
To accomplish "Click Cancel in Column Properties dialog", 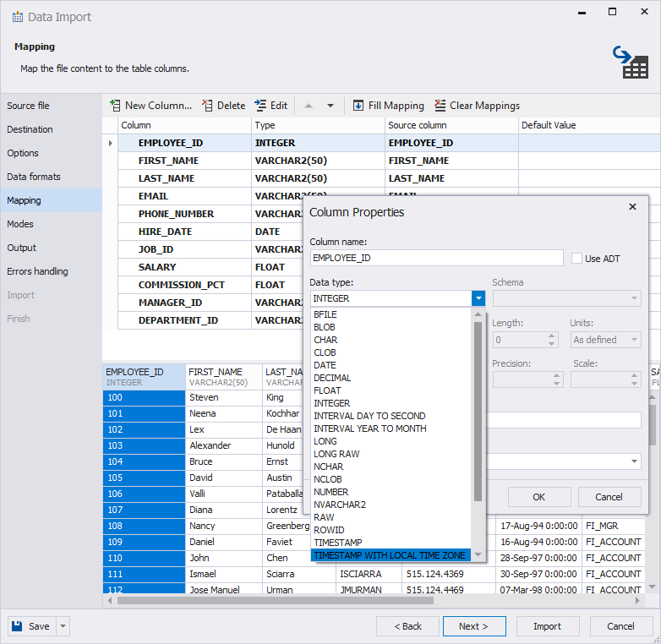I will [x=609, y=497].
